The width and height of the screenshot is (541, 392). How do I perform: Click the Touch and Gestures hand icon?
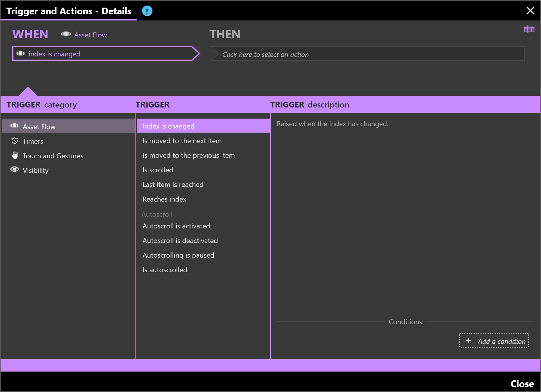coord(15,155)
